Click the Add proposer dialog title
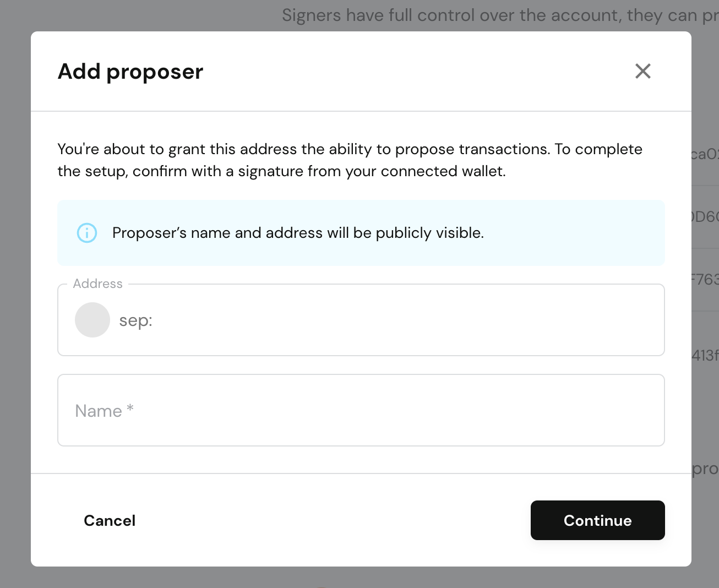 tap(130, 71)
